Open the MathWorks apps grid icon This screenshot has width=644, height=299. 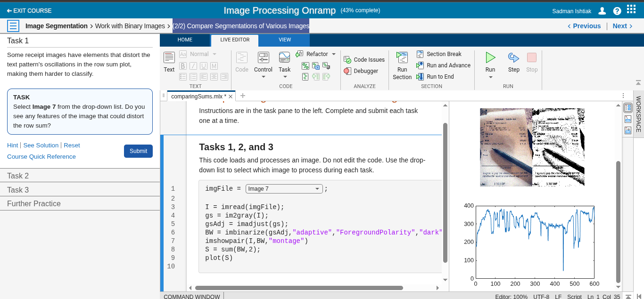coord(631,9)
